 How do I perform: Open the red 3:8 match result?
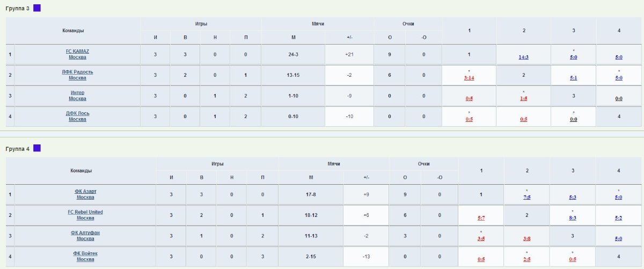pos(527,239)
